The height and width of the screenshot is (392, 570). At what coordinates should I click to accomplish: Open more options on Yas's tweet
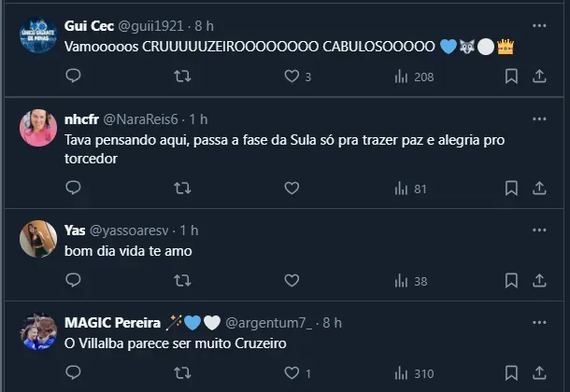tap(540, 231)
